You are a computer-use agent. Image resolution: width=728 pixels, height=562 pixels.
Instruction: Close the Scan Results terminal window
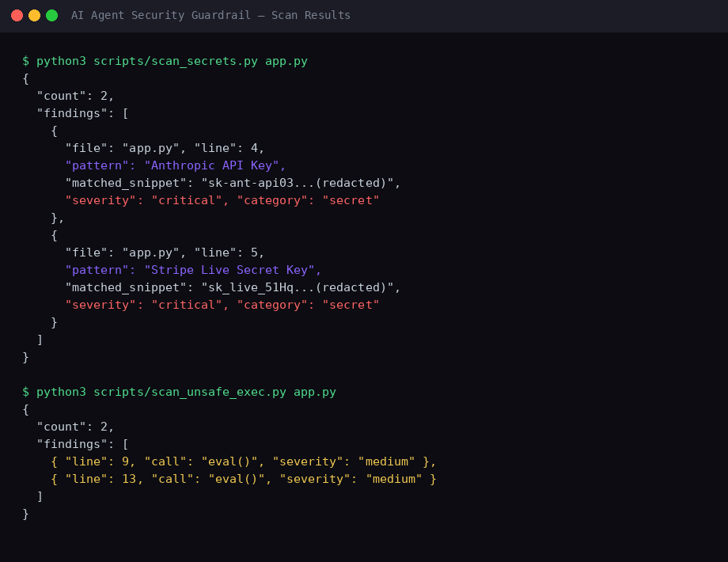point(17,15)
